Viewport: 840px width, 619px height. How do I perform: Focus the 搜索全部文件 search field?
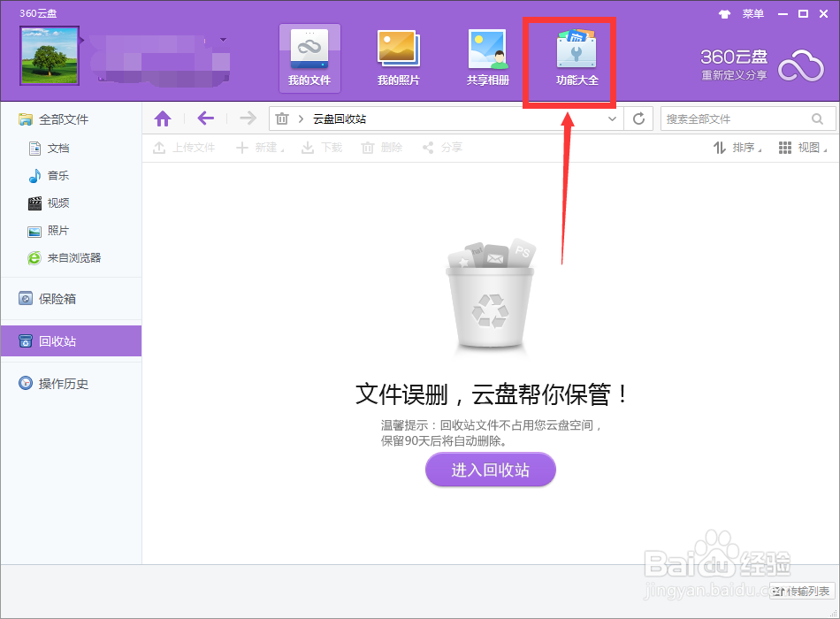tap(748, 118)
